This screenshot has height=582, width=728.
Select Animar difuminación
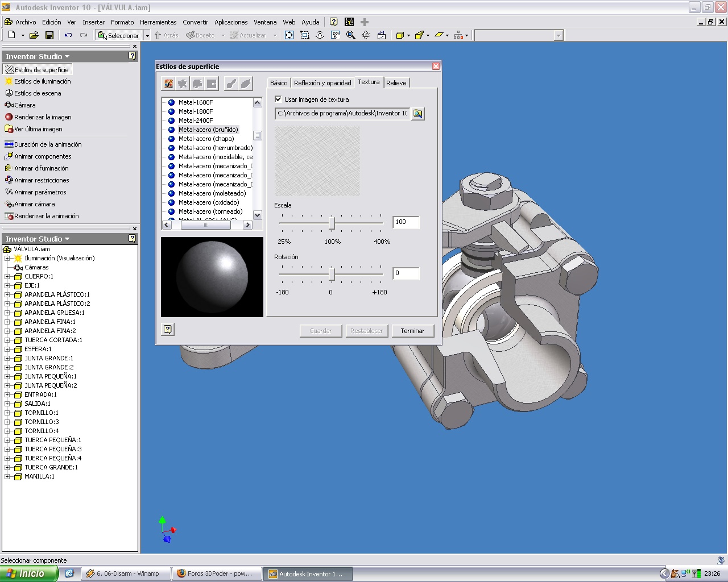pyautogui.click(x=36, y=168)
